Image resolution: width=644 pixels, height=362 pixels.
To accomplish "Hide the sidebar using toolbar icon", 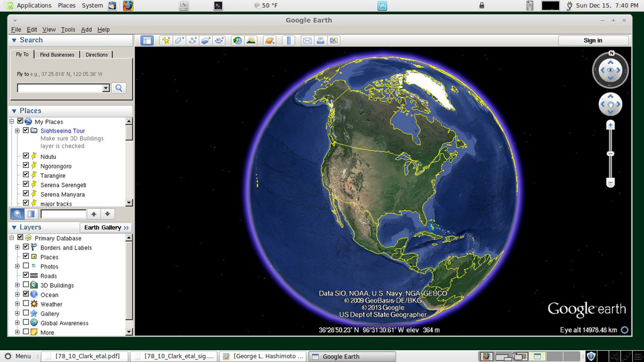I will (147, 41).
